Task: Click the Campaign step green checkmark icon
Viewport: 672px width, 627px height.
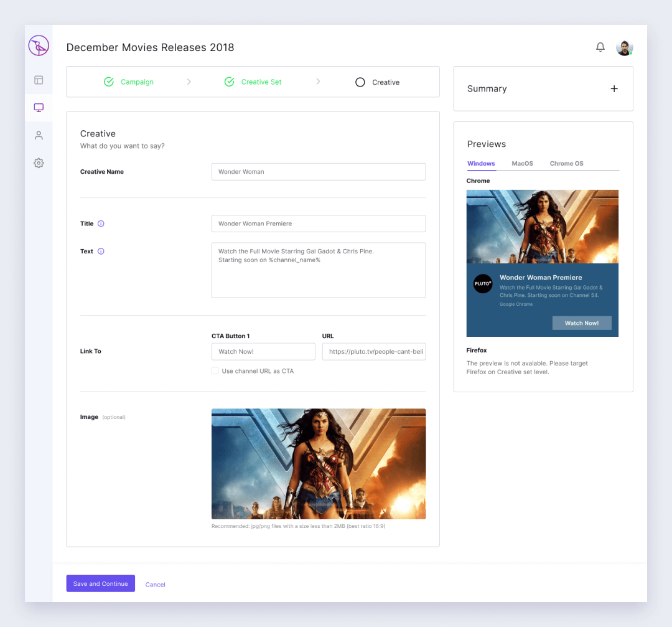Action: [109, 82]
